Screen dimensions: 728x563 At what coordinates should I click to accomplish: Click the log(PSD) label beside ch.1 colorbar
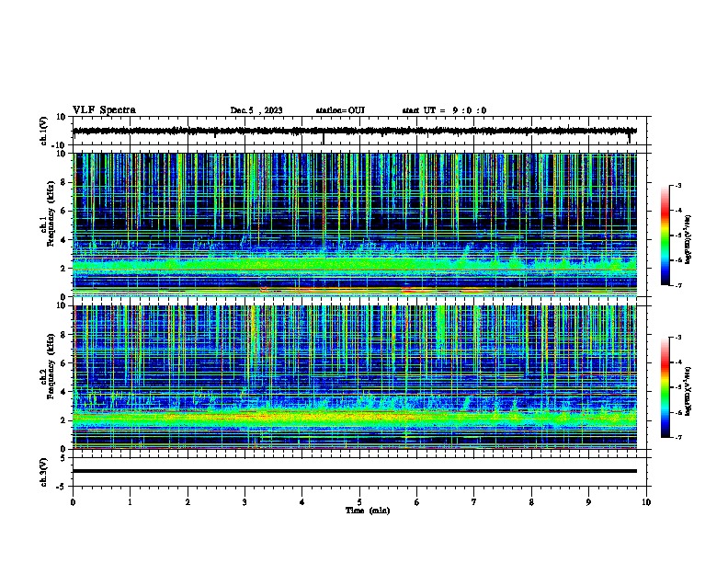688,240
